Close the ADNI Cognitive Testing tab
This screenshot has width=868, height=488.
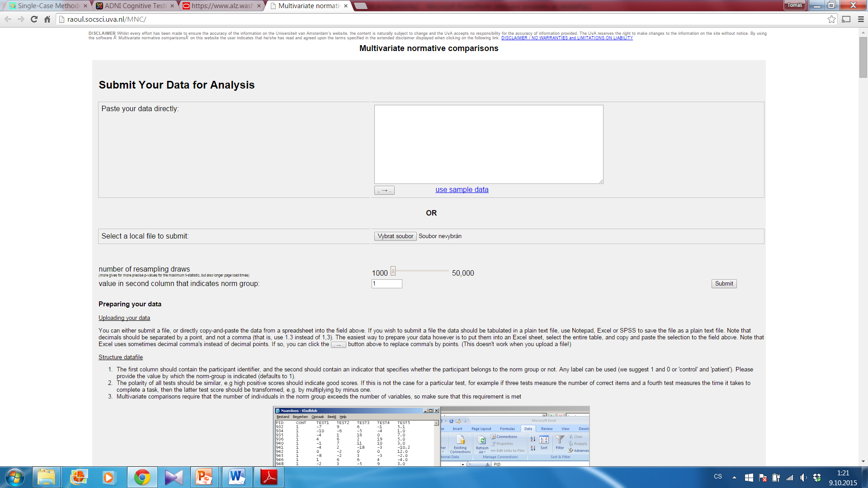172,6
